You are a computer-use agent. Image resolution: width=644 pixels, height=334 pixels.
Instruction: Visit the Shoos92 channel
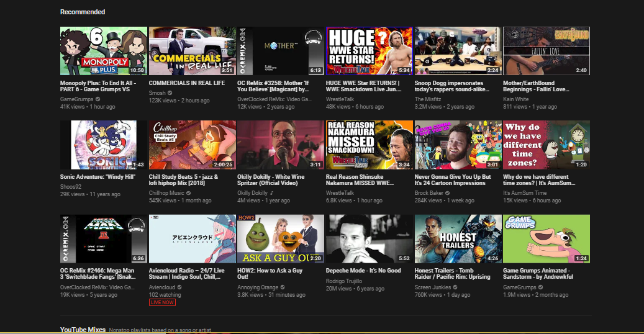click(71, 186)
